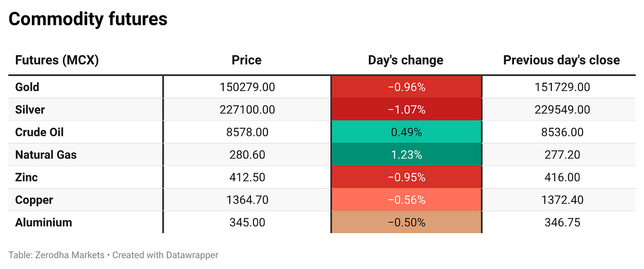
Task: Select the Copper row label
Action: pyautogui.click(x=34, y=200)
